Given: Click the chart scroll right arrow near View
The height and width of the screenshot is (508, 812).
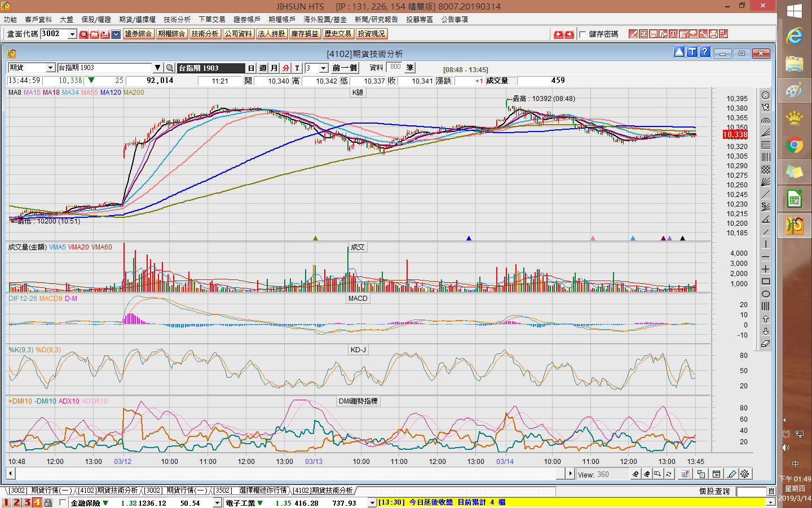Looking at the screenshot, I should pos(570,474).
